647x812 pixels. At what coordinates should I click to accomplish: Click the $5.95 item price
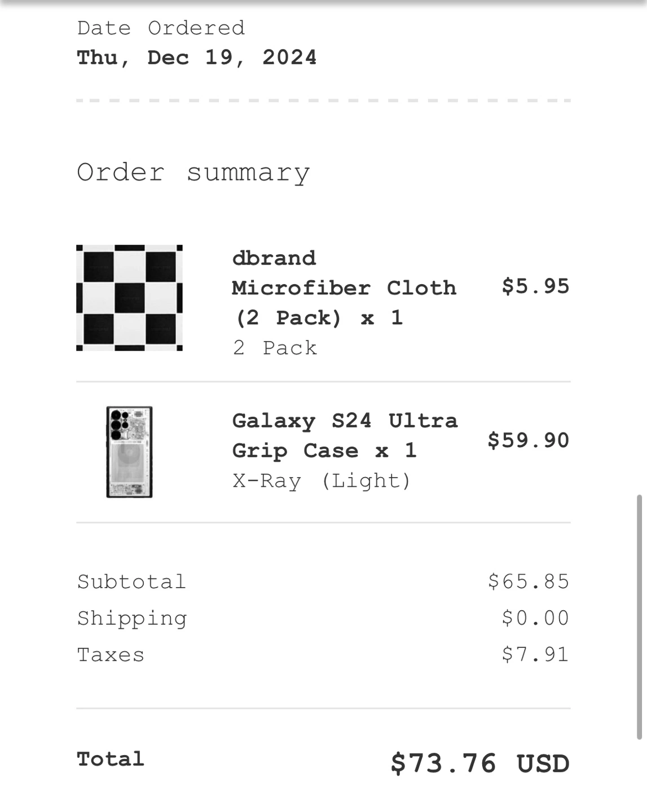(x=535, y=286)
